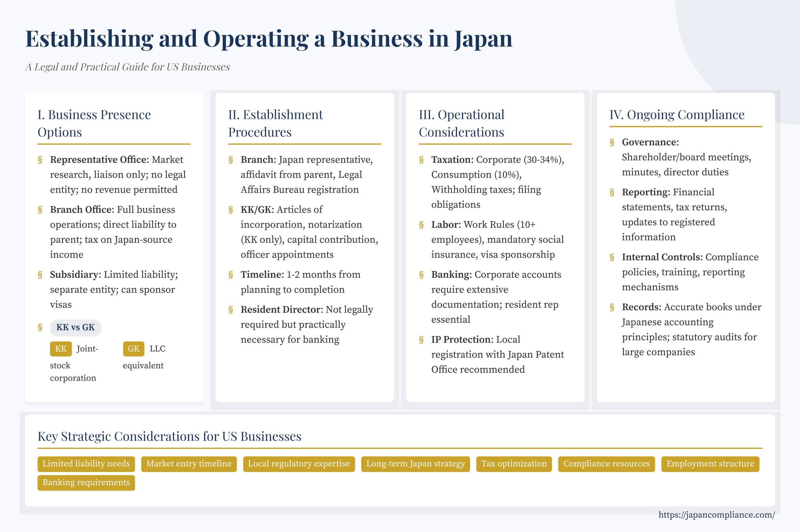This screenshot has width=800, height=532.
Task: Click the 'Taxation:' bullet label
Action: pyautogui.click(x=452, y=159)
